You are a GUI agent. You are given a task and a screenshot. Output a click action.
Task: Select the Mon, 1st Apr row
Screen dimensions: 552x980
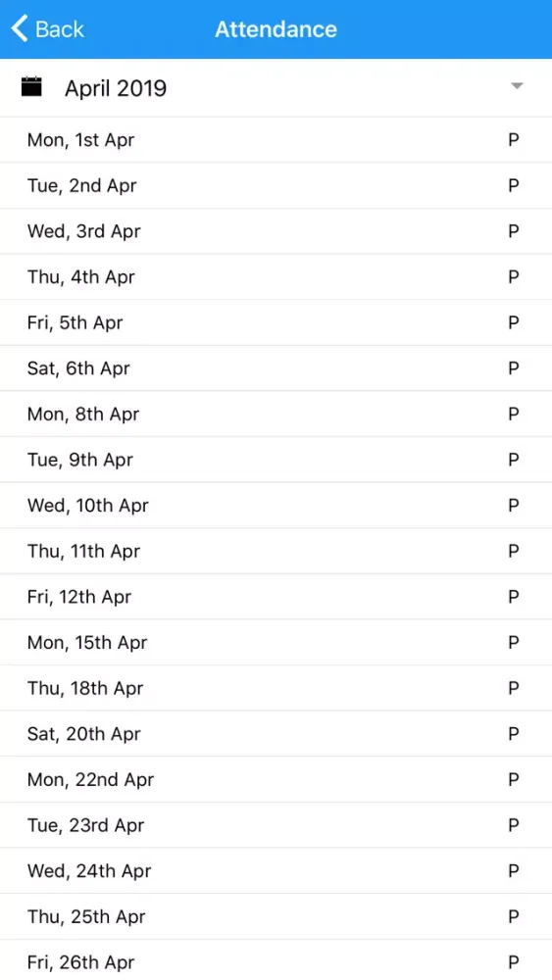[x=276, y=139]
